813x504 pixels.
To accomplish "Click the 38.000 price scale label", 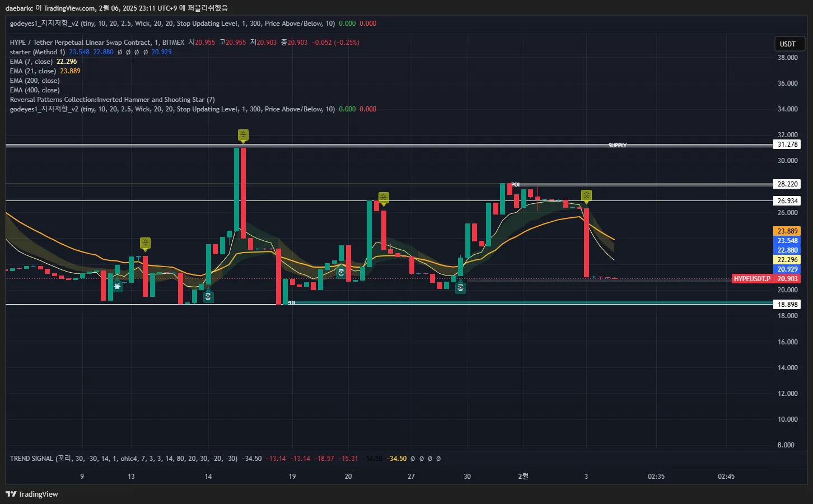I will tap(787, 58).
